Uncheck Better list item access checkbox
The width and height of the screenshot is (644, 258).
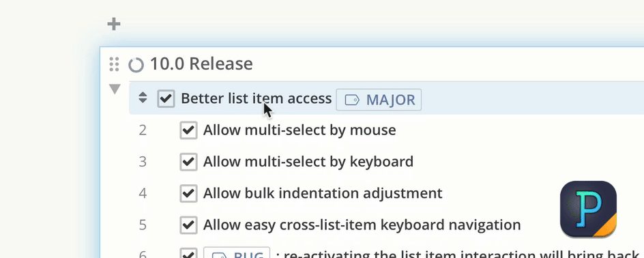pyautogui.click(x=166, y=98)
